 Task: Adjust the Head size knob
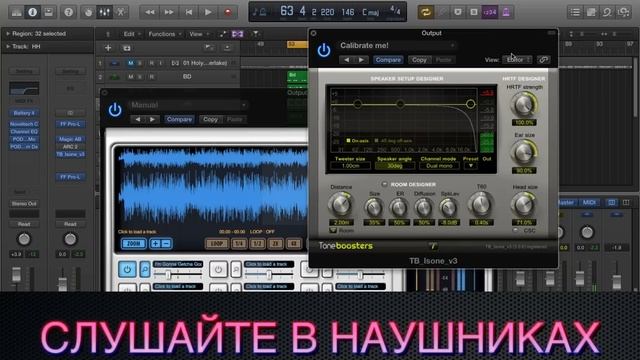524,204
